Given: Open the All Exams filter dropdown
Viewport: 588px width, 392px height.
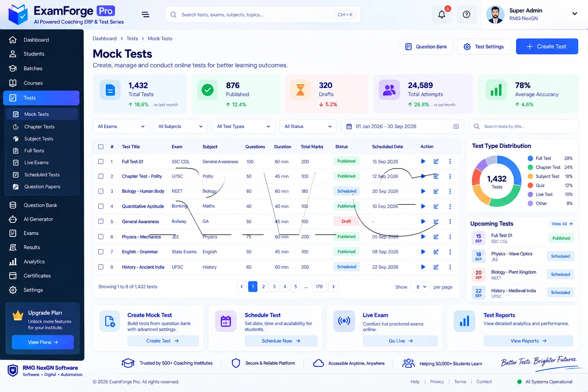Looking at the screenshot, I should 121,126.
